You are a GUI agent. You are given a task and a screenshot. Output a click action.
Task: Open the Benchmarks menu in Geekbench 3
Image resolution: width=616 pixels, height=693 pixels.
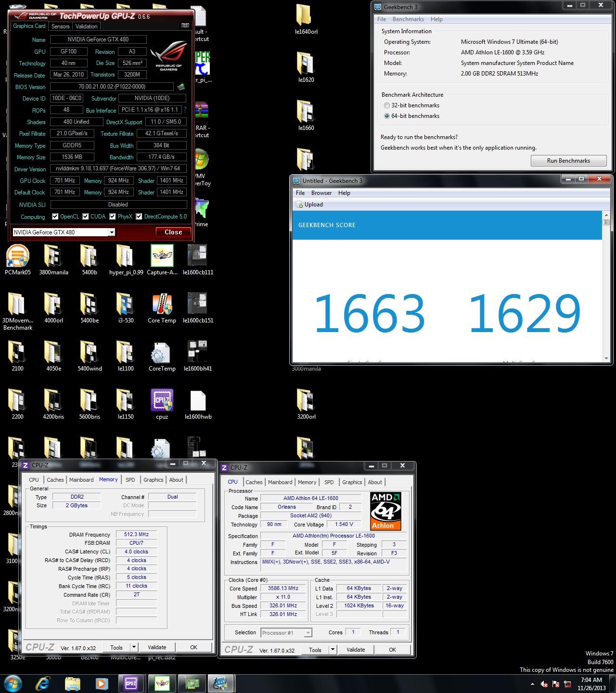pyautogui.click(x=408, y=19)
